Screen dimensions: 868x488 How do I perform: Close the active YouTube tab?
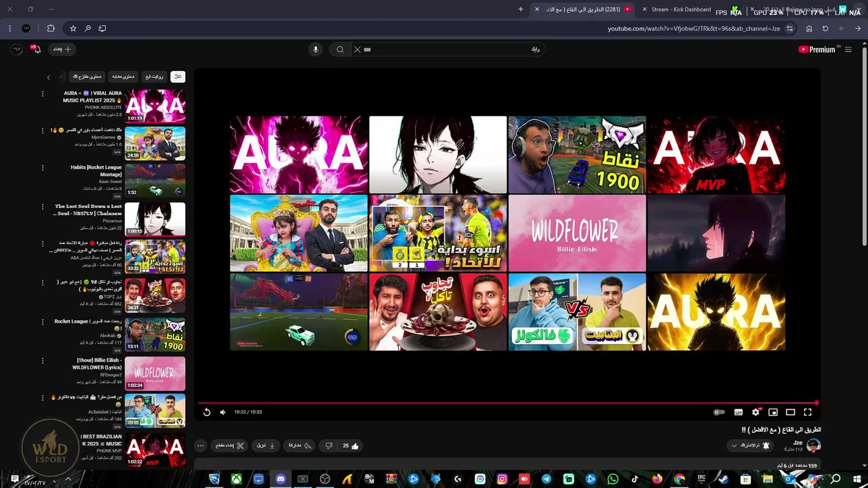(x=537, y=9)
